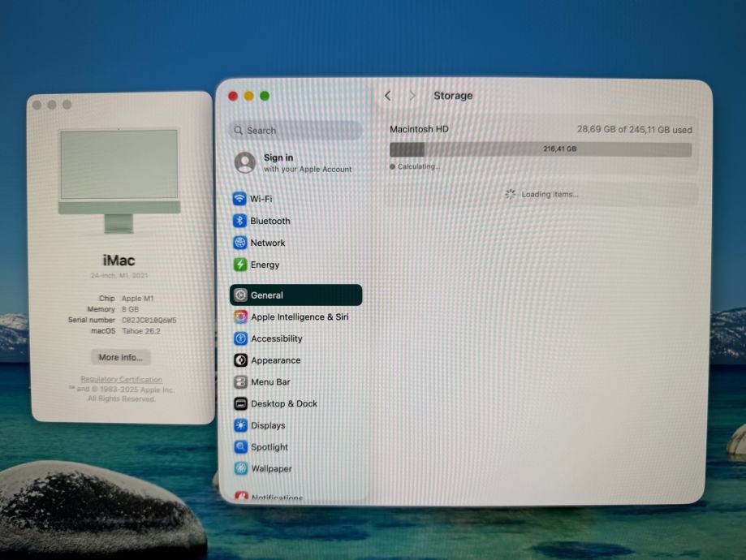Open the Energy lightning icon
The height and width of the screenshot is (560, 746).
click(x=240, y=265)
